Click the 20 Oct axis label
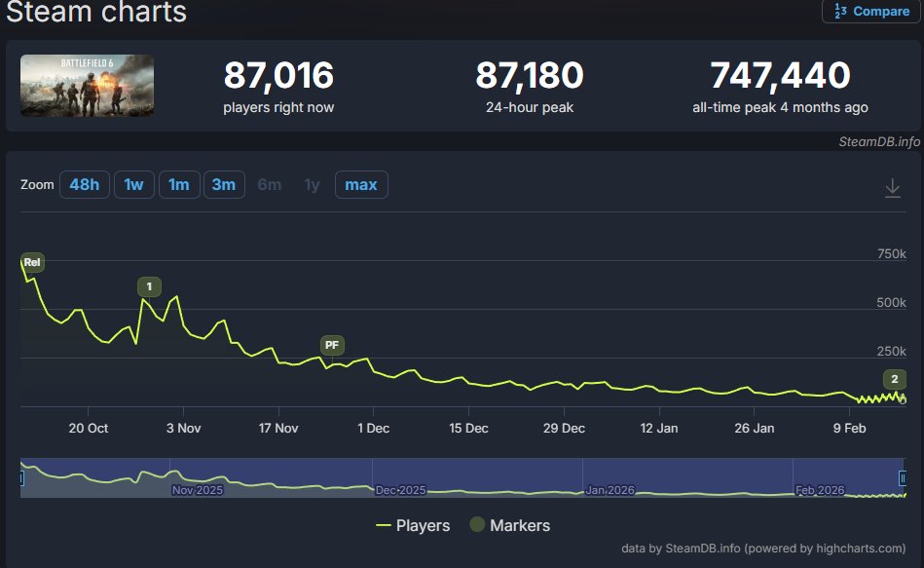Screen dimensions: 924x568 click(89, 429)
